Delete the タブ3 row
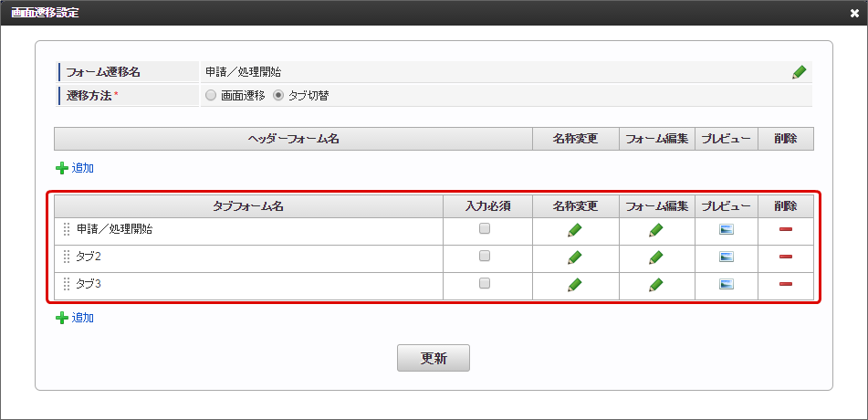This screenshot has height=420, width=868. pyautogui.click(x=786, y=284)
